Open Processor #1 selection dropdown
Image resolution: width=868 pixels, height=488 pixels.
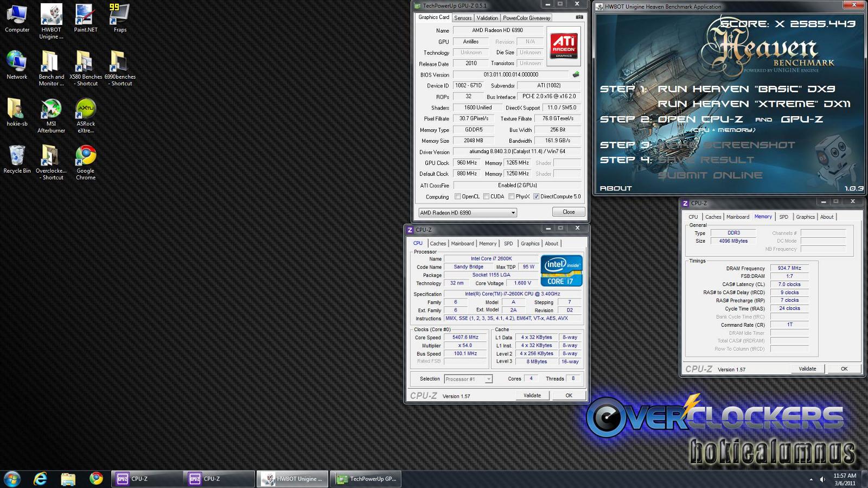tap(468, 379)
